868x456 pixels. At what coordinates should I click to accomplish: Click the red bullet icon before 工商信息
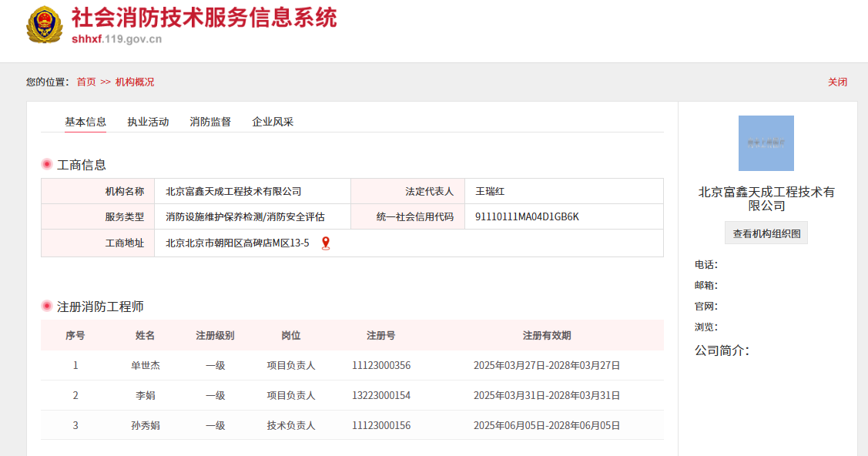[x=46, y=164]
